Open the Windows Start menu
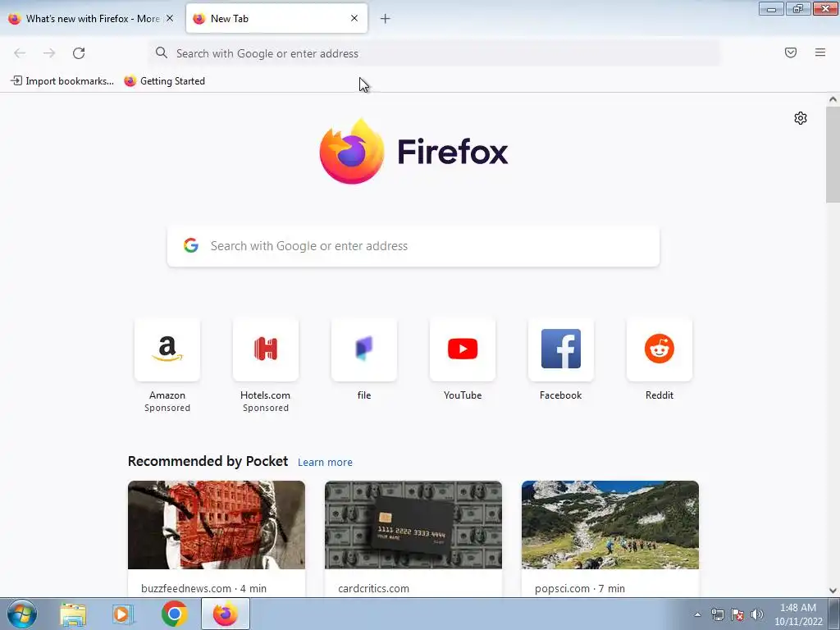 point(22,614)
